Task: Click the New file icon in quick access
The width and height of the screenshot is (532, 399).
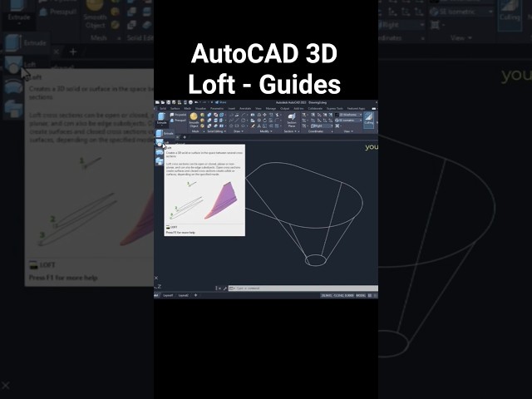Action: click(157, 102)
